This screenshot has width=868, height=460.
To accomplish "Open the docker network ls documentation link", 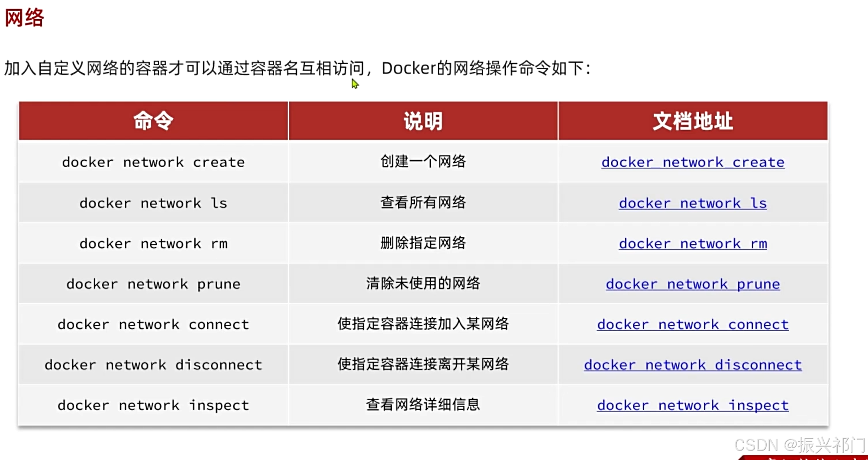I will (693, 203).
